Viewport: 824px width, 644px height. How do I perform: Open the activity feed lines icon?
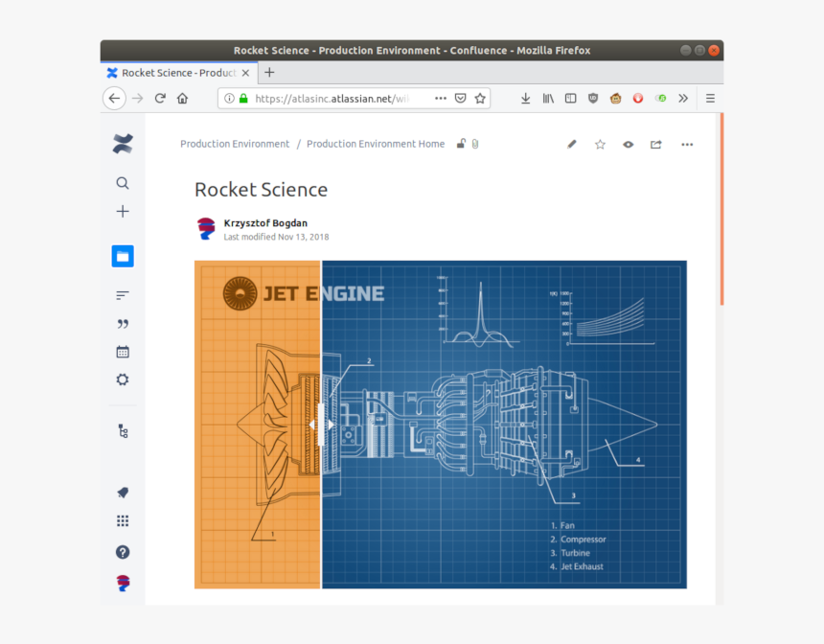[x=123, y=295]
